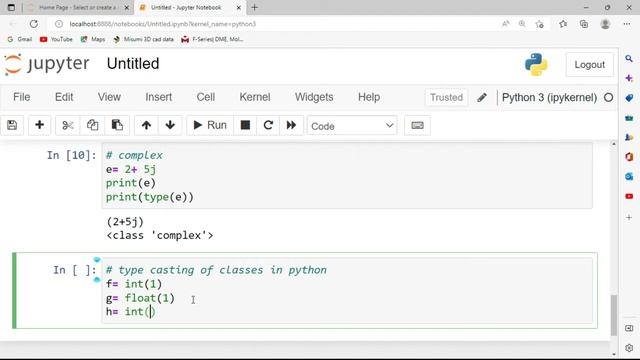Click the zoom magnifier icon in address bar
This screenshot has height=360, width=640.
522,24
